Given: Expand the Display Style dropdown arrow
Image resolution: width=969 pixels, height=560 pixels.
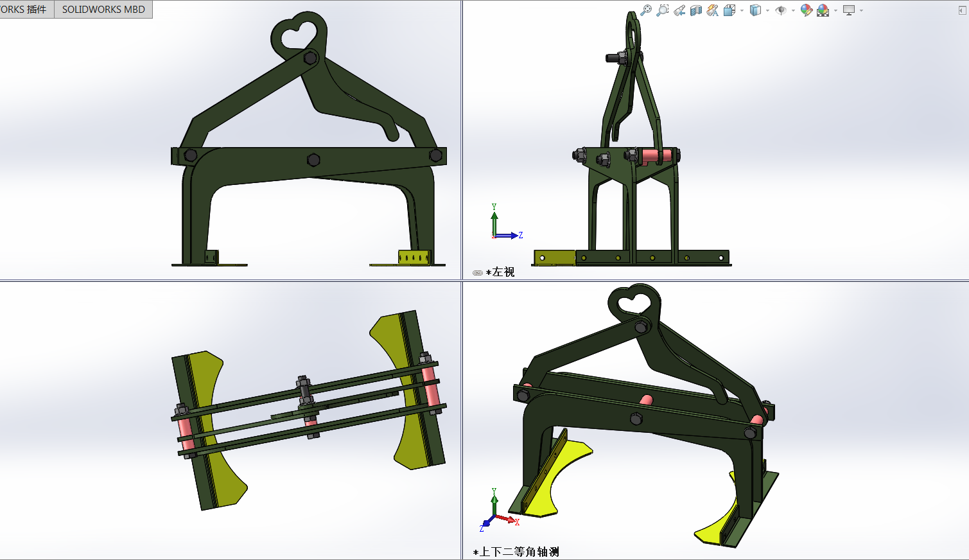Looking at the screenshot, I should click(x=767, y=10).
